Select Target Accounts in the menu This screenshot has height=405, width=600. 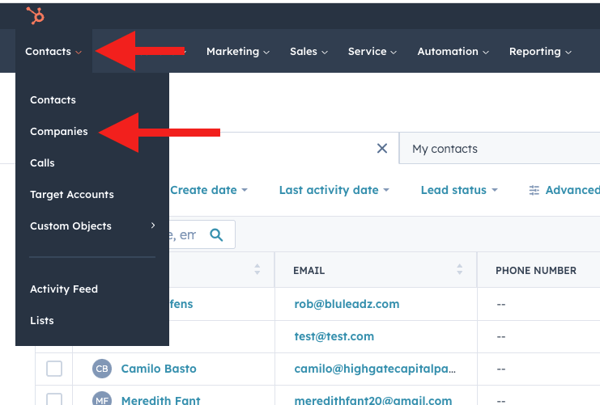point(72,194)
